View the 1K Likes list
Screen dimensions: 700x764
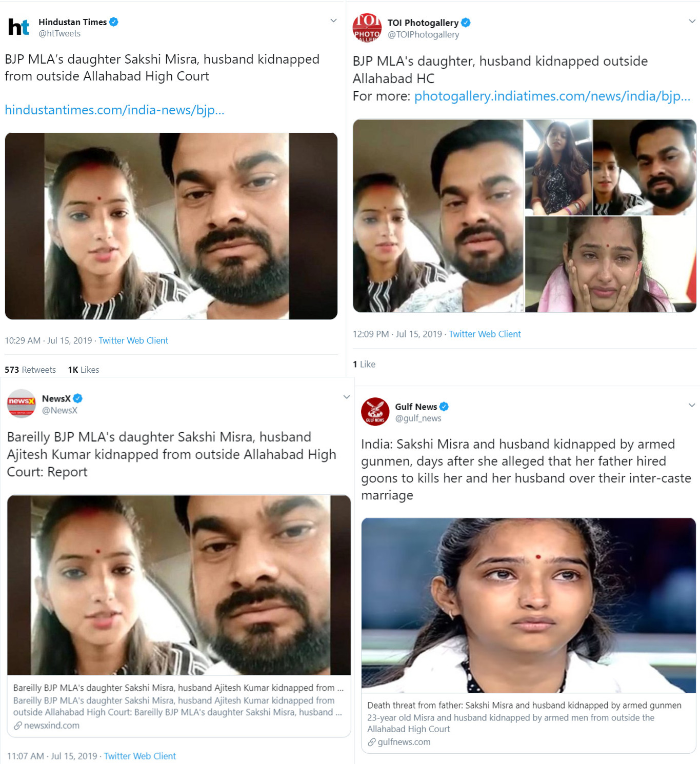pos(84,370)
